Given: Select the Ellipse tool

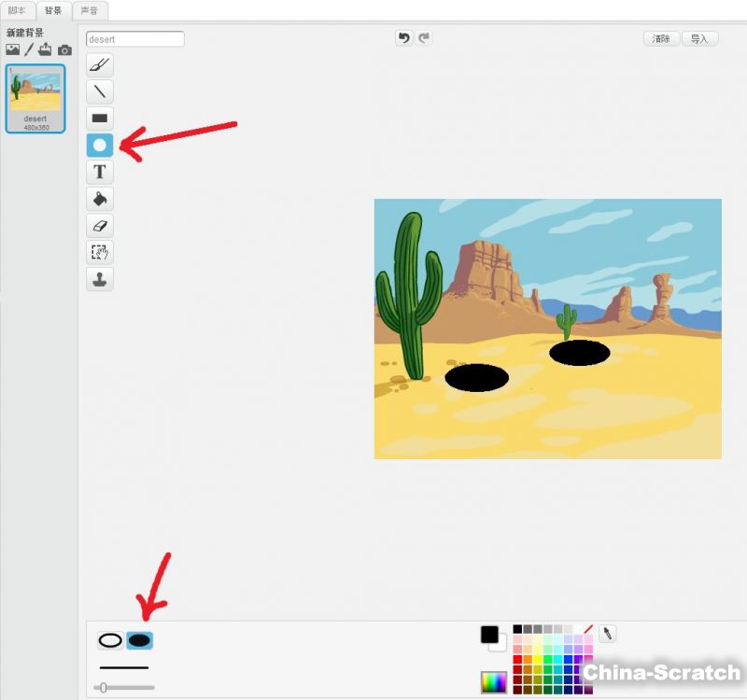Looking at the screenshot, I should click(100, 146).
